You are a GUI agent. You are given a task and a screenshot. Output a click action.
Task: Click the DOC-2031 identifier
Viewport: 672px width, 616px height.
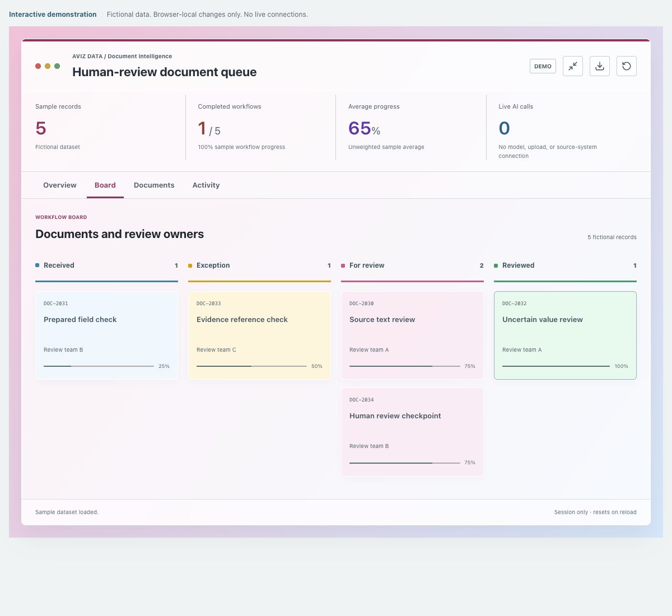56,304
